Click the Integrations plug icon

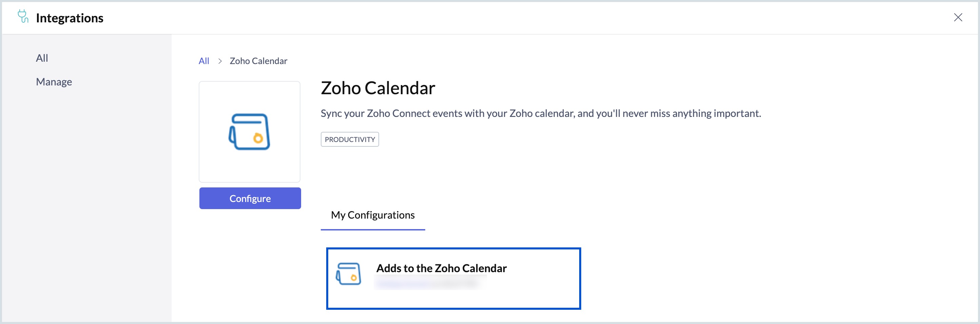(23, 16)
